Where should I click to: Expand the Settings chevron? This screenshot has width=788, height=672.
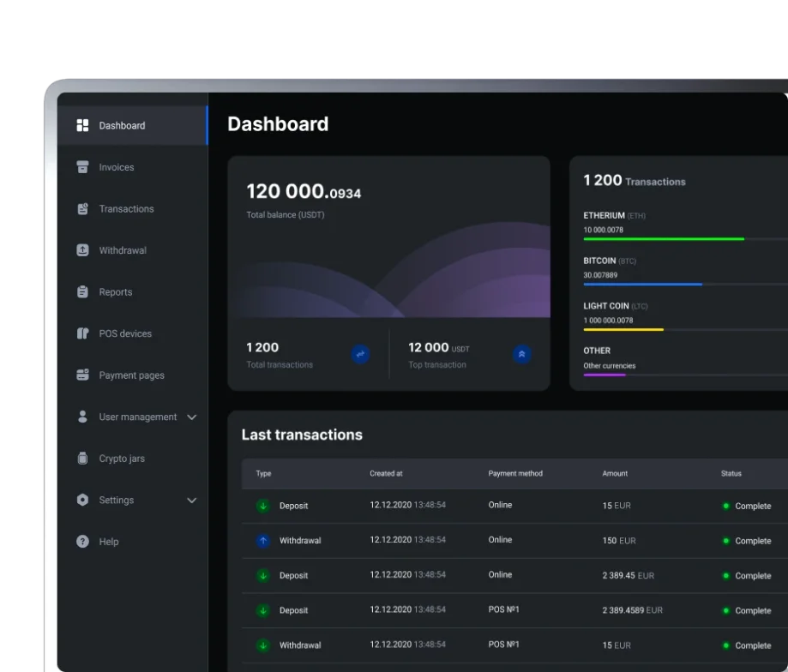tap(191, 501)
